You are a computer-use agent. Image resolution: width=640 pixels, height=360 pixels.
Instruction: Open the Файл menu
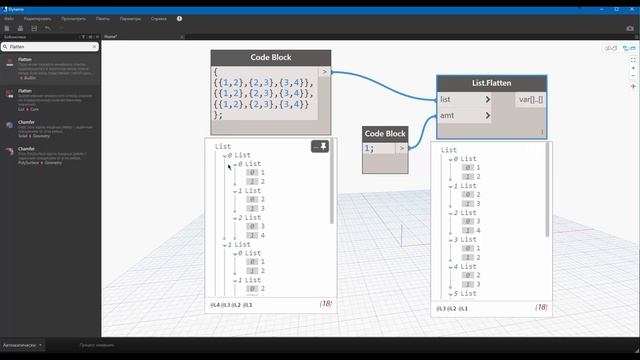(9, 19)
